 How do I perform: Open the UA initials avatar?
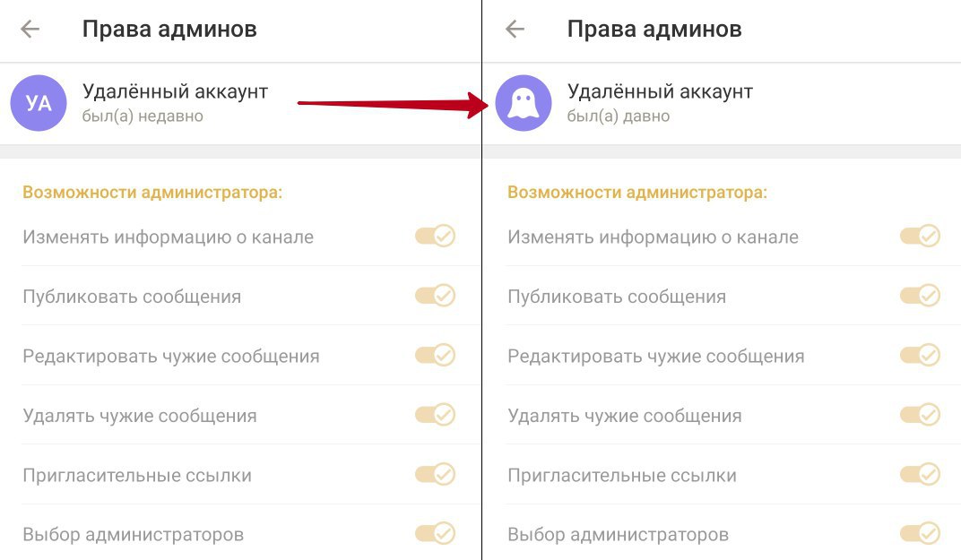(39, 103)
